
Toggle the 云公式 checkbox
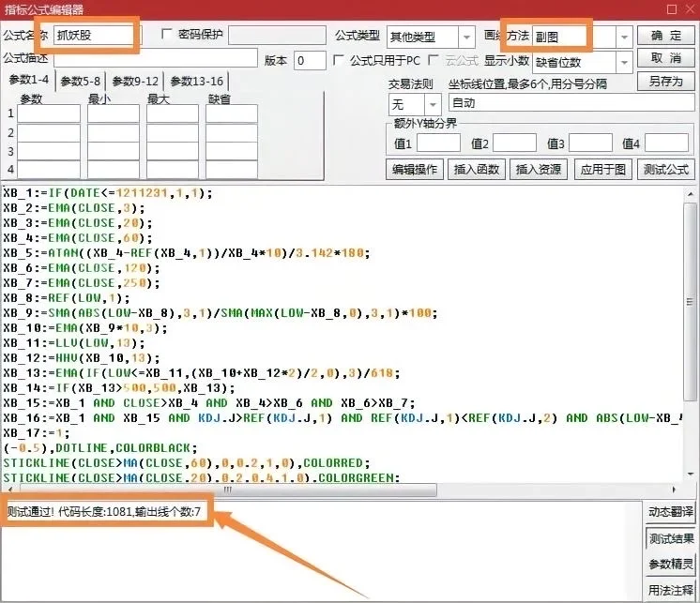433,60
